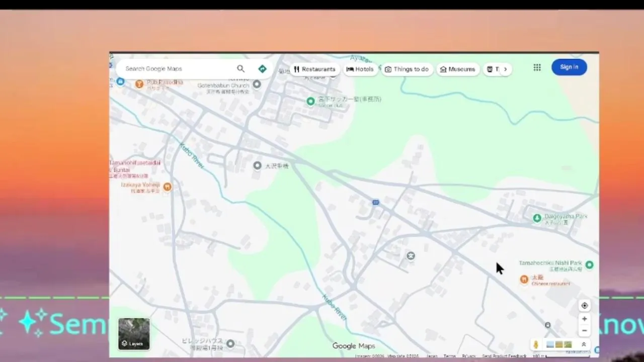Screen dimensions: 644x362
Task: Open the Terms link
Action: [449, 356]
